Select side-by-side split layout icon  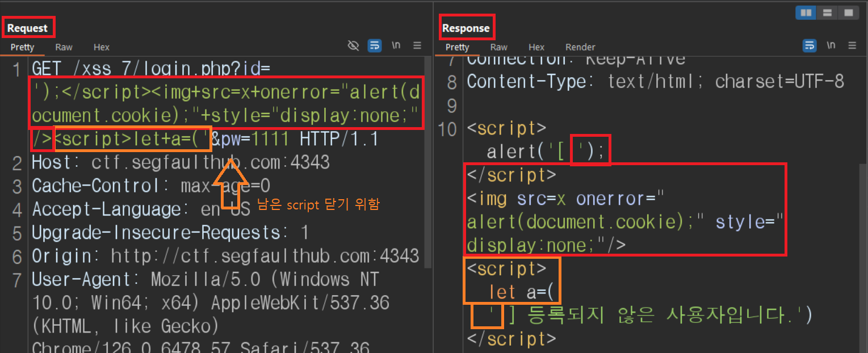806,13
